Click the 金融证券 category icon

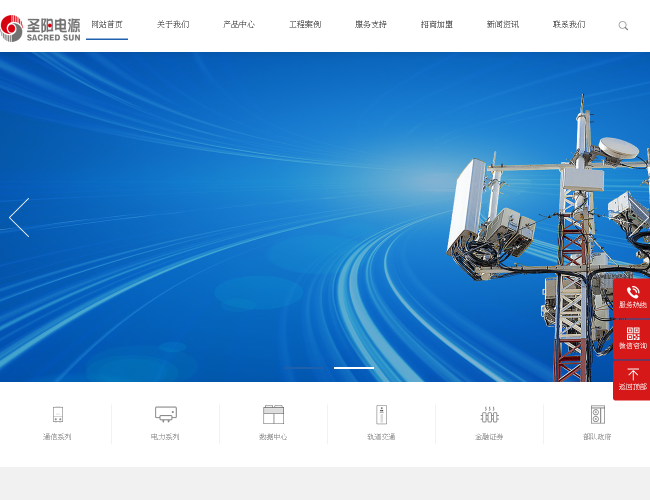click(490, 415)
